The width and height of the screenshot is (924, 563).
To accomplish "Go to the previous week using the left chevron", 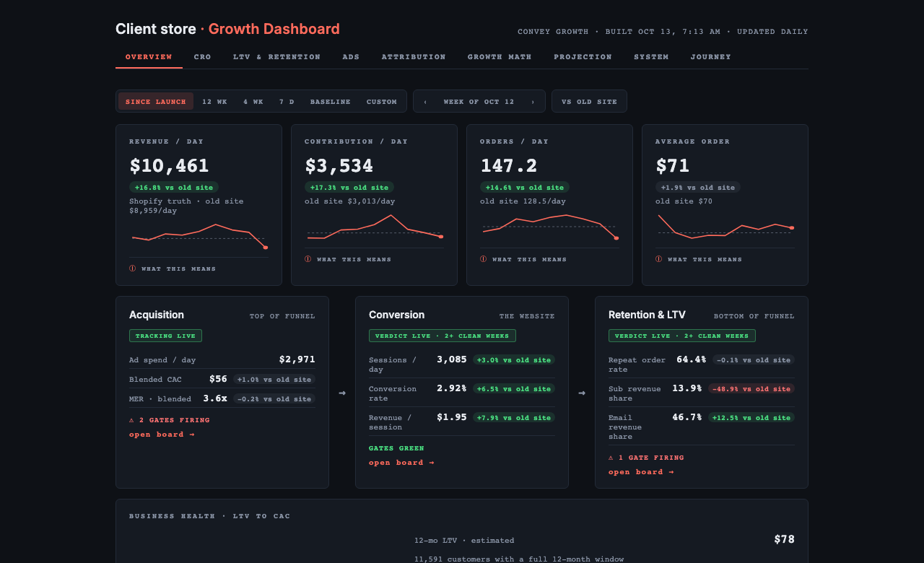I will tap(425, 102).
